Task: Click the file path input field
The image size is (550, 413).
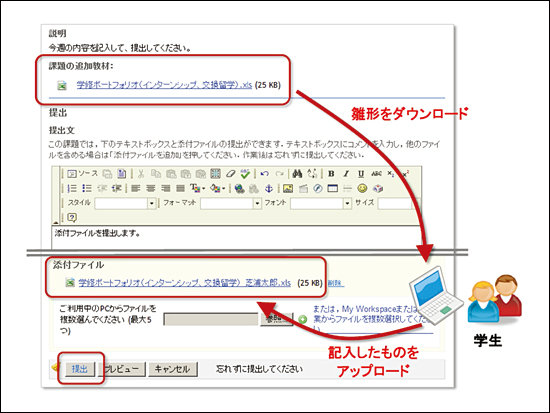Action: coord(211,319)
